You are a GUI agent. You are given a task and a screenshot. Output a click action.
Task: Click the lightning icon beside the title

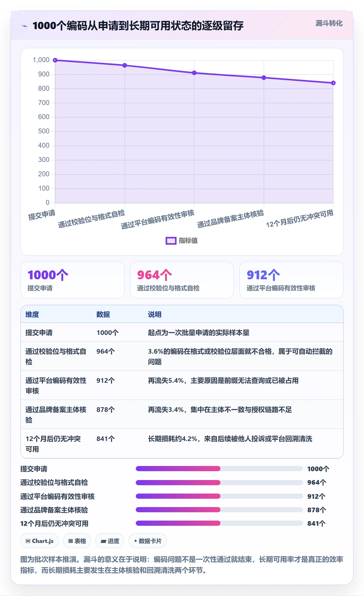point(25,26)
